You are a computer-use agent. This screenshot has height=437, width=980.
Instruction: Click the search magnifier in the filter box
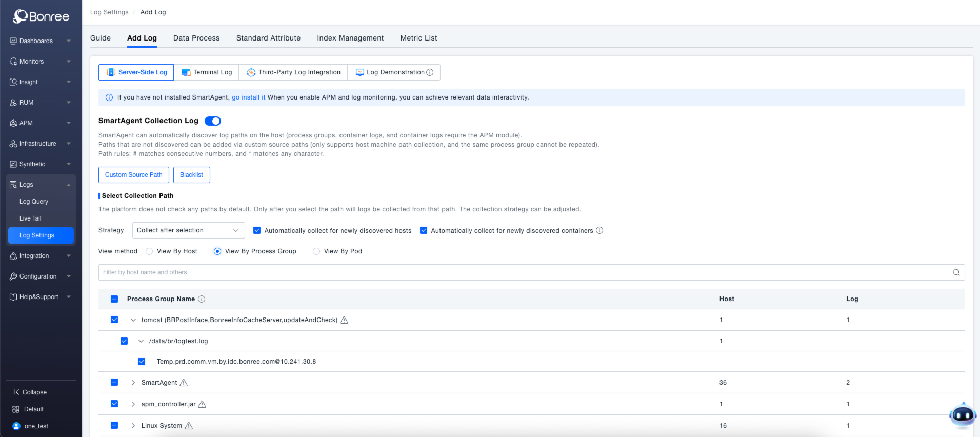[956, 272]
